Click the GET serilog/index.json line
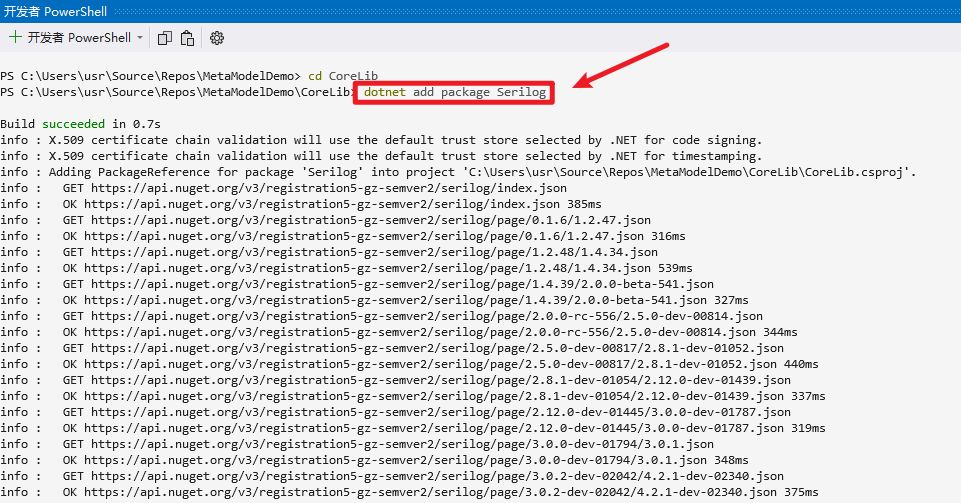The width and height of the screenshot is (961, 503). 283,187
